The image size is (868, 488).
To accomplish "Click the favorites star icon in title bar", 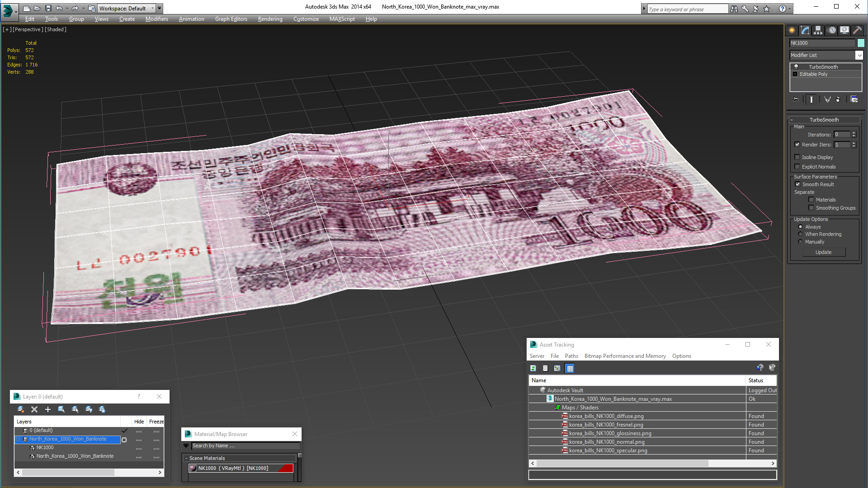I will [x=766, y=9].
